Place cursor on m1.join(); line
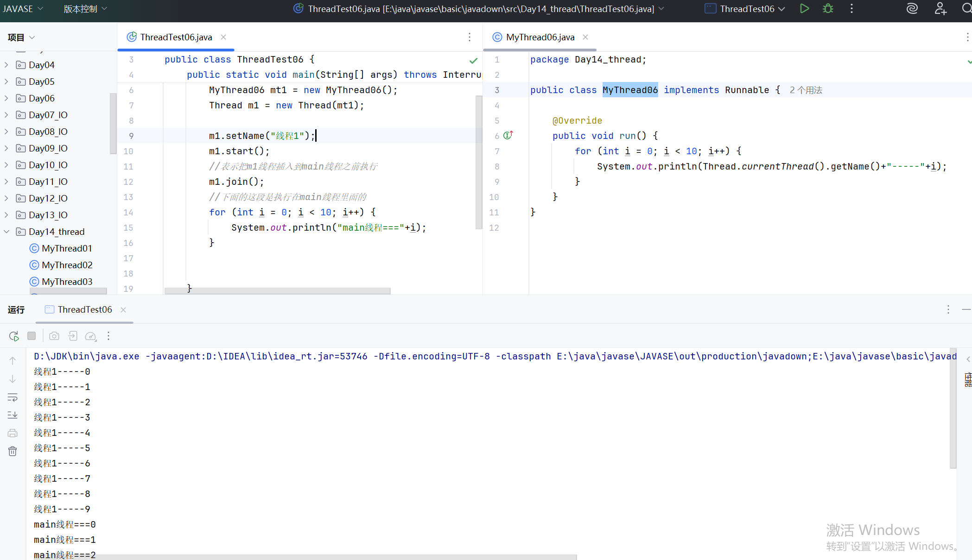The image size is (972, 560). (x=236, y=182)
